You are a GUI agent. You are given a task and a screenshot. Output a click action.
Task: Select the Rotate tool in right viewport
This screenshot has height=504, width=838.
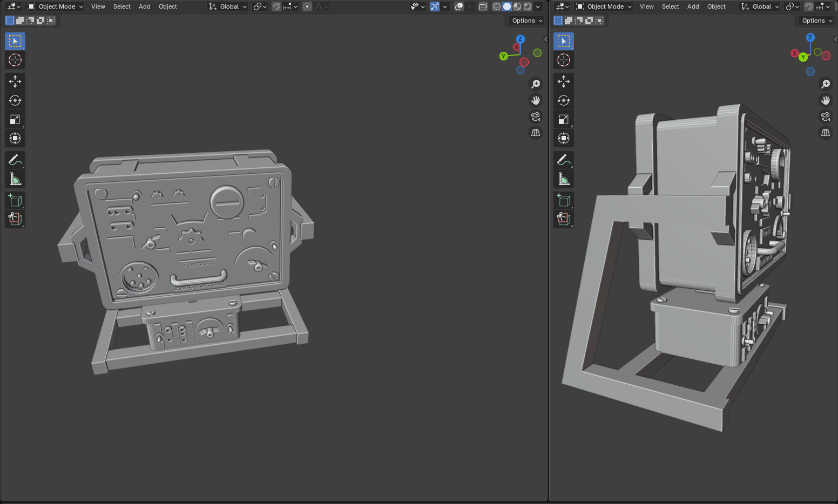point(564,100)
